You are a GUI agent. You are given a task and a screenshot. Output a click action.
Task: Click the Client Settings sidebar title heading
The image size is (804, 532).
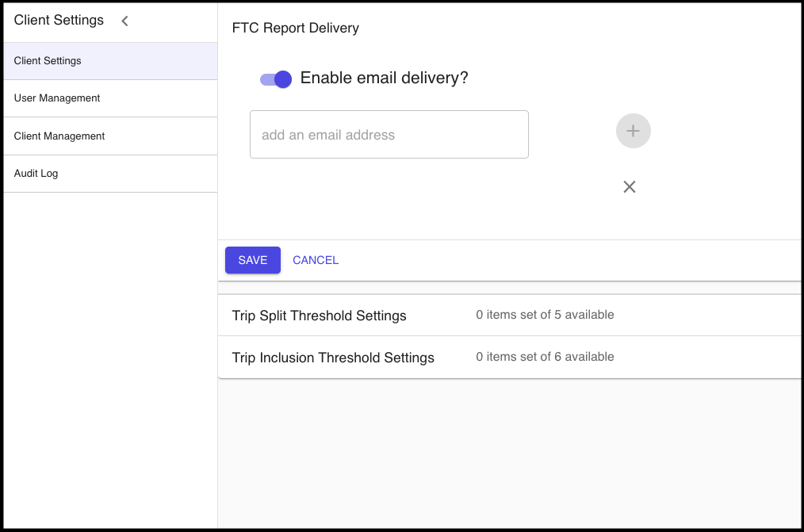tap(59, 21)
